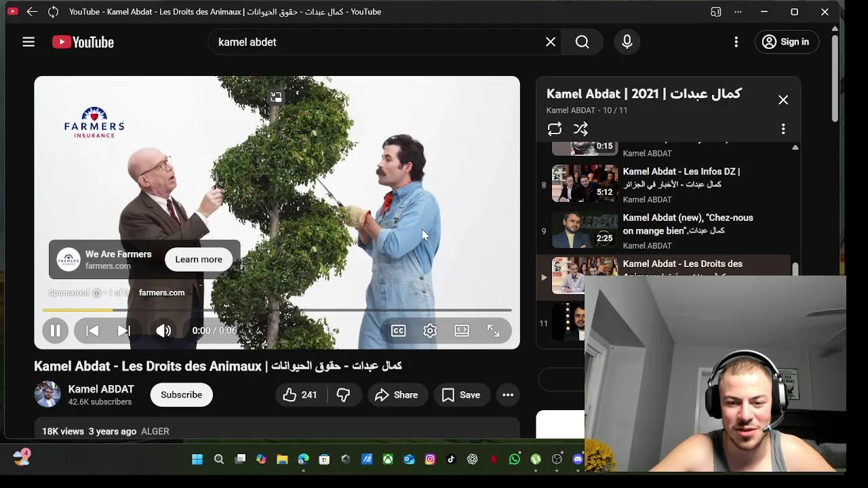
Task: Toggle loop playlist
Action: pyautogui.click(x=555, y=129)
